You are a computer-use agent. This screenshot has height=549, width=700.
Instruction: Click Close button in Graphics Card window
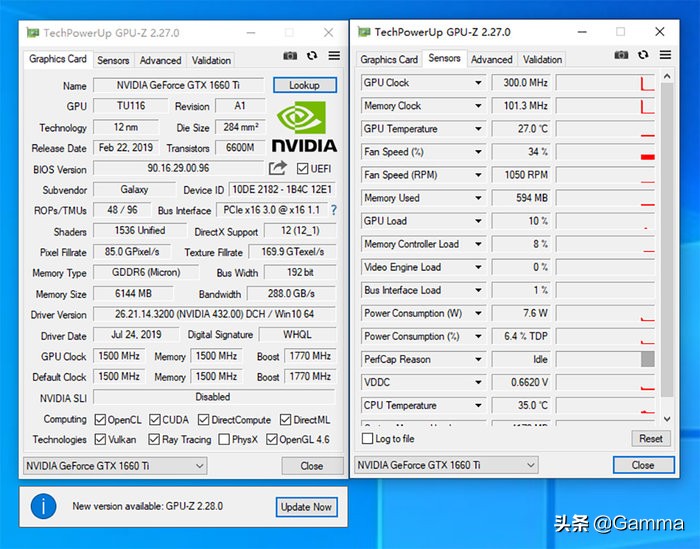coord(312,466)
